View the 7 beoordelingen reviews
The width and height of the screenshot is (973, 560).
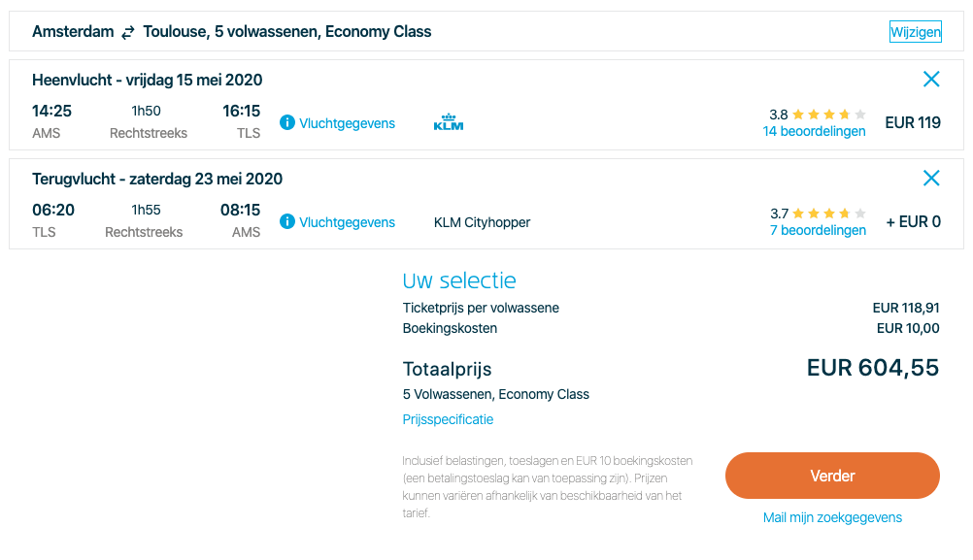pyautogui.click(x=818, y=230)
